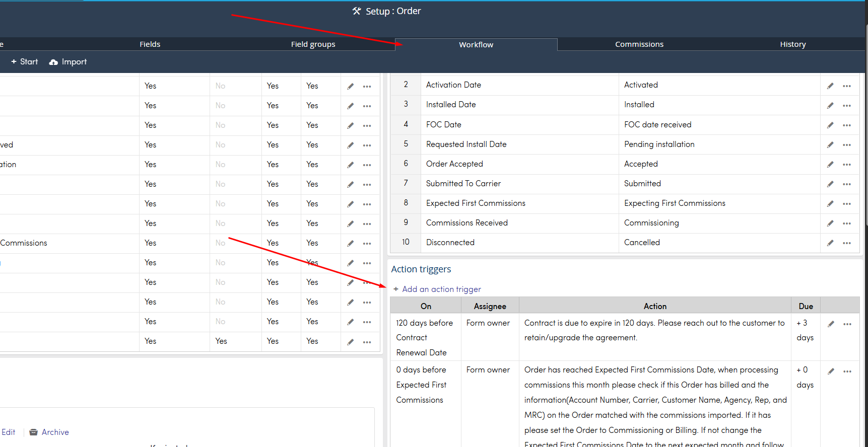Screen dimensions: 868x447
Task: Open more options for the 'Commissions' field row
Action: [x=367, y=244]
